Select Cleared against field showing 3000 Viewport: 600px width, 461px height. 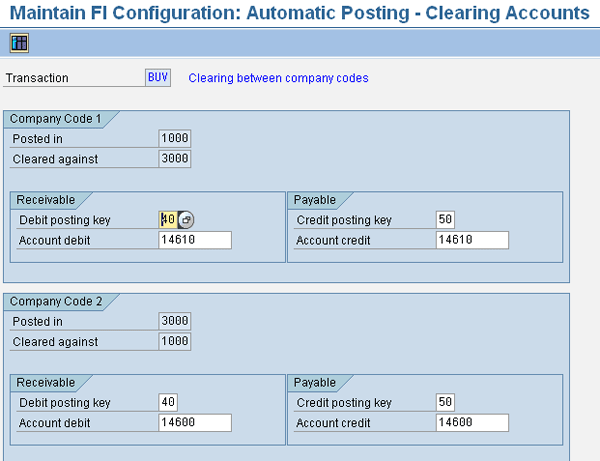[174, 159]
